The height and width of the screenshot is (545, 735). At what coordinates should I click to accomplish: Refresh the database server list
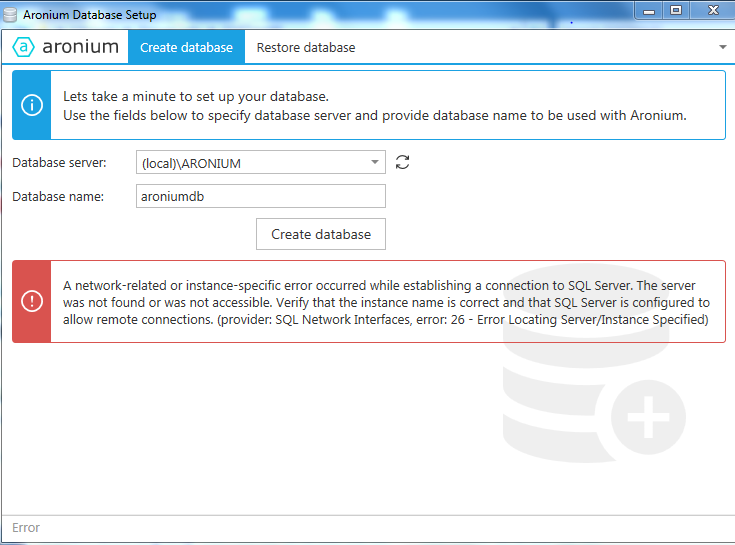point(403,162)
